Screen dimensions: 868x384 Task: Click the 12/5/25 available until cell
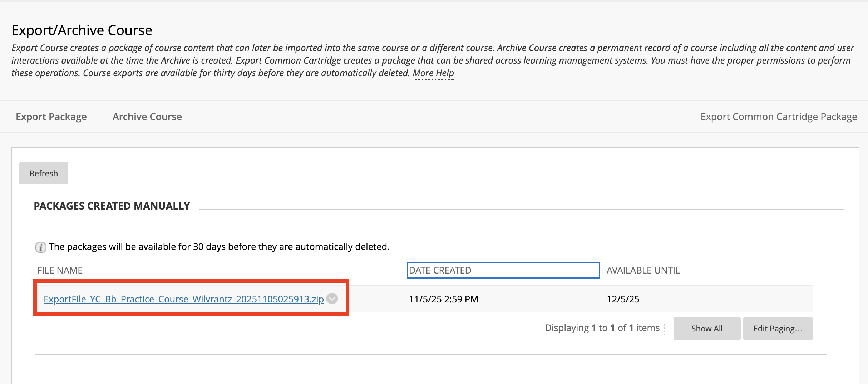(623, 299)
